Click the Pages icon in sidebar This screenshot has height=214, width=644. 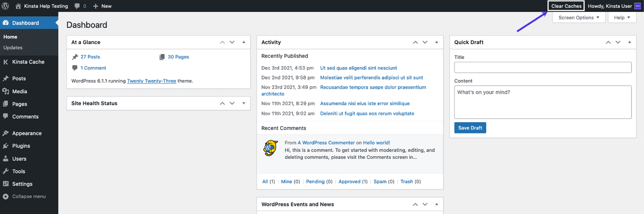coord(6,104)
